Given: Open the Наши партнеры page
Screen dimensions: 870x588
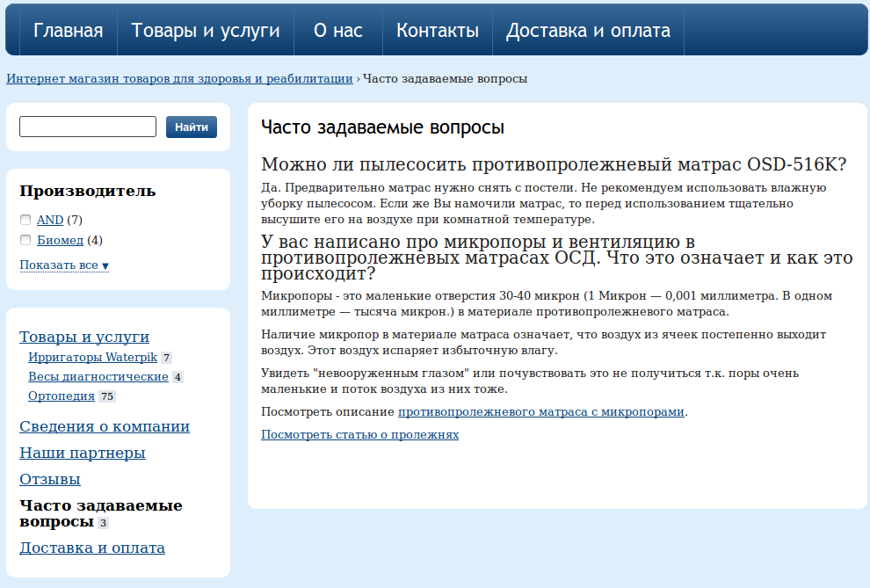Looking at the screenshot, I should coord(83,454).
